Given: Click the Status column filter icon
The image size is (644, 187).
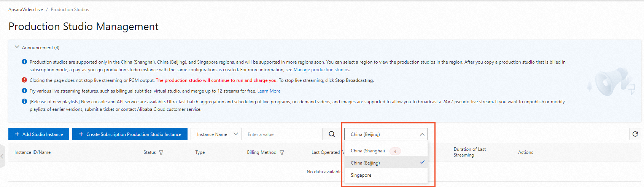Looking at the screenshot, I should pos(161,152).
